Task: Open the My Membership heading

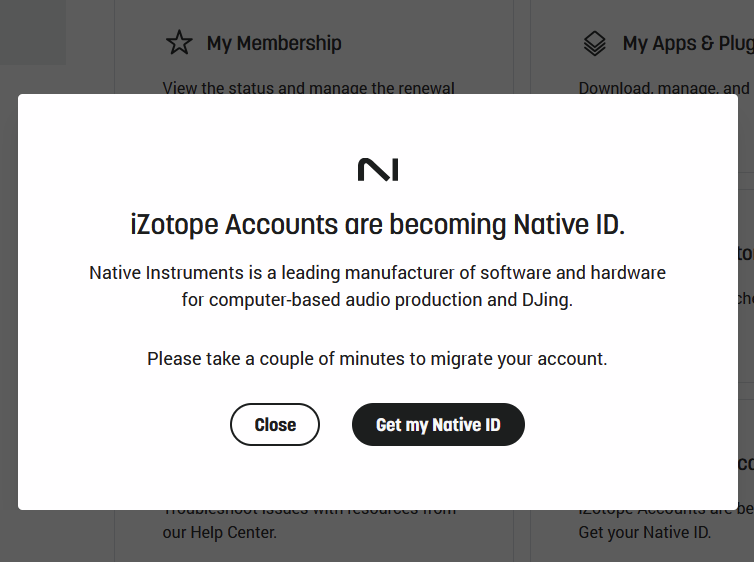Action: click(274, 43)
